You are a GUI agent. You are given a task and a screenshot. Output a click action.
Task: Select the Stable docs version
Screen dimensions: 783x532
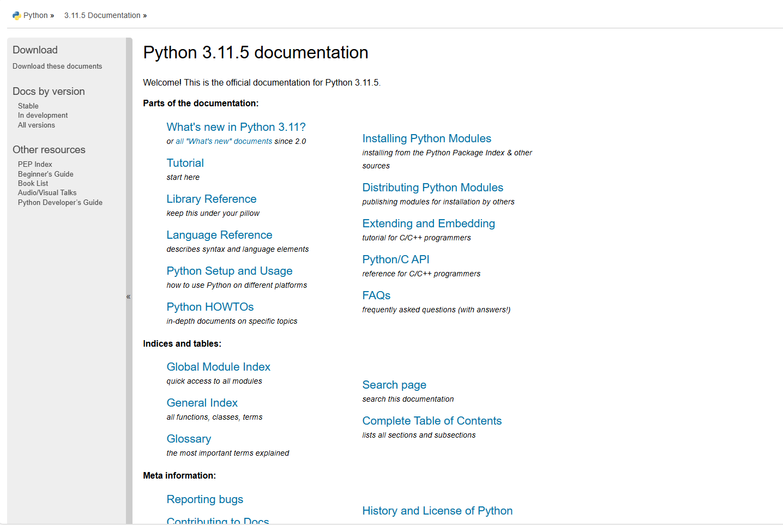pyautogui.click(x=28, y=106)
